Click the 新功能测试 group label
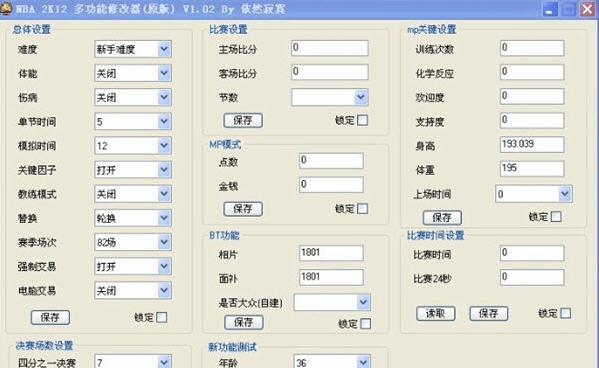599x368 pixels. pos(233,347)
